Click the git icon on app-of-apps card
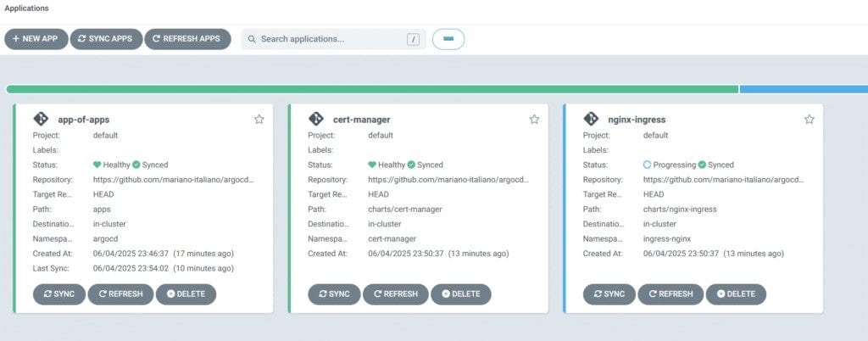The width and height of the screenshot is (868, 341). 41,120
